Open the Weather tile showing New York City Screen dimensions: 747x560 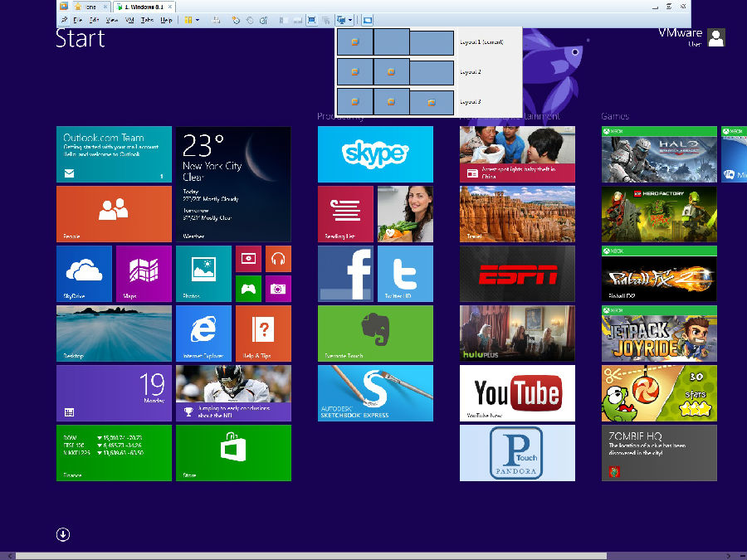click(x=233, y=184)
